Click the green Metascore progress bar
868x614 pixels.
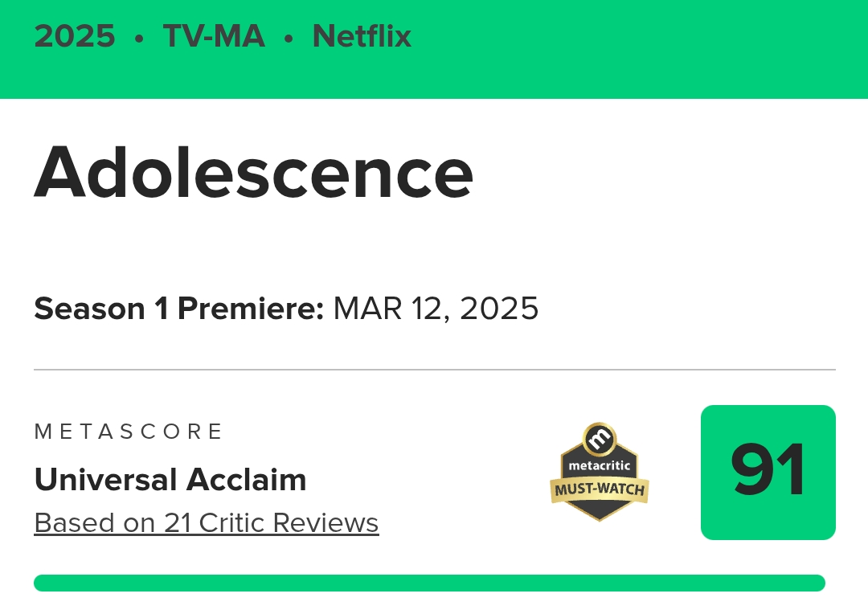[429, 583]
